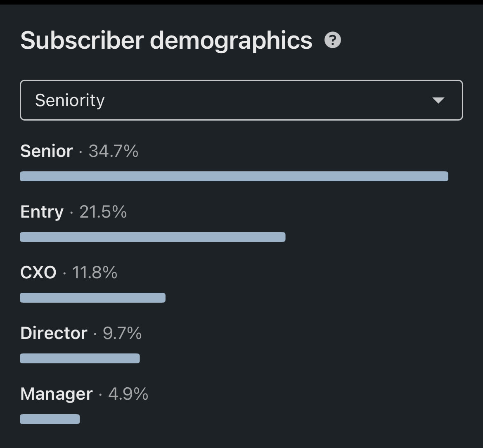Click the 11.8% value next to CXO
The width and height of the screenshot is (483, 448).
(x=95, y=273)
